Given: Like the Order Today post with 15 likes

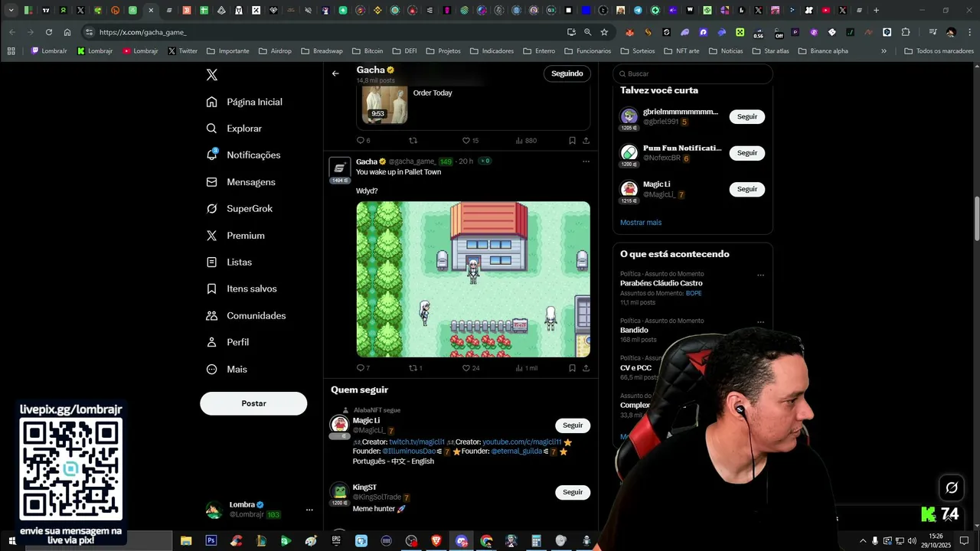Looking at the screenshot, I should [x=470, y=141].
